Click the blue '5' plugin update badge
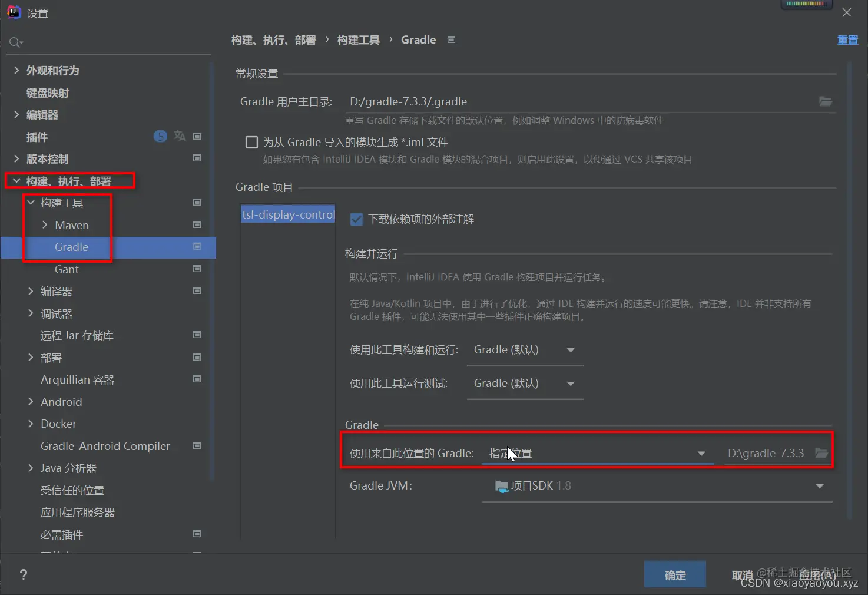The width and height of the screenshot is (868, 595). coord(160,136)
